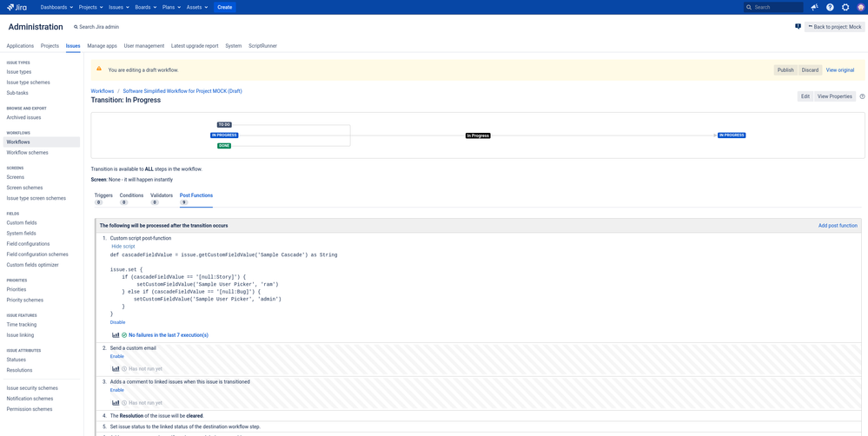Viewport: 868px width, 436px height.
Task: Open the ScriptRunner tab
Action: point(263,46)
